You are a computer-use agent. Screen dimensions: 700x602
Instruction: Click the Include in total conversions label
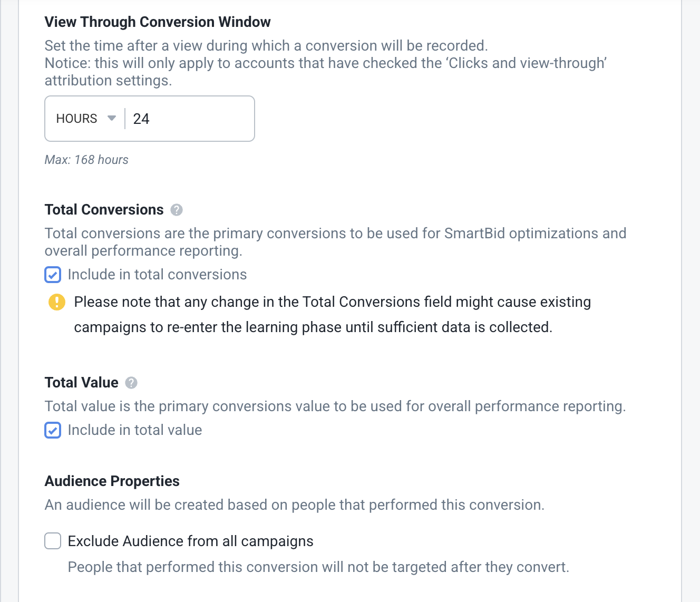(x=157, y=275)
